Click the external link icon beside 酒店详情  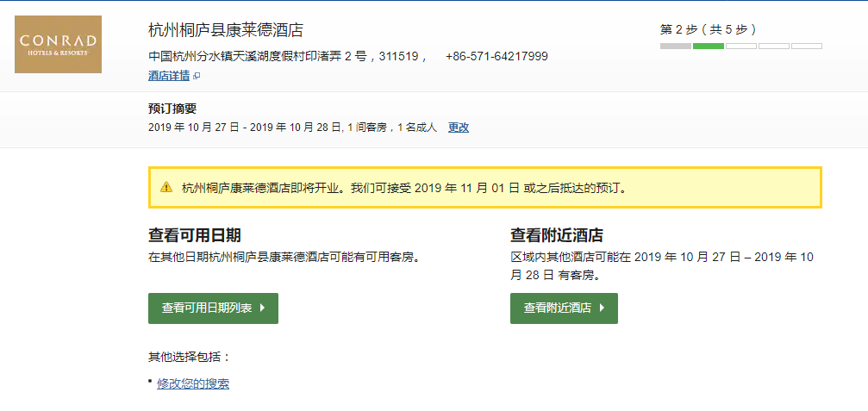[197, 77]
